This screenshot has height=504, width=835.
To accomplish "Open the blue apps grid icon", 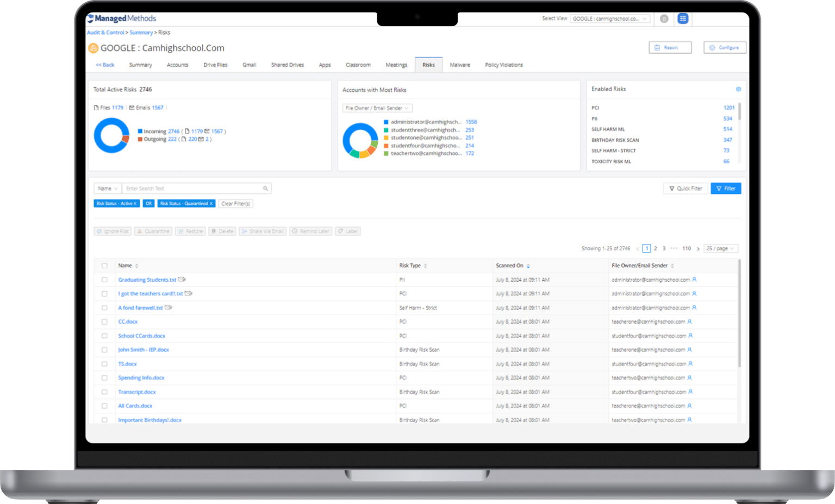I will click(x=683, y=18).
